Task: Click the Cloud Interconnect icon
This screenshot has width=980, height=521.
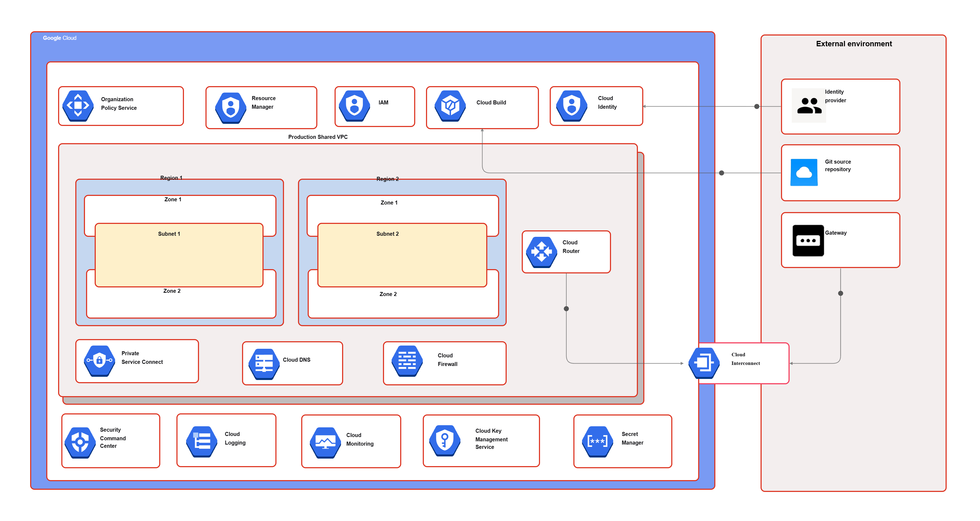Action: tap(704, 363)
